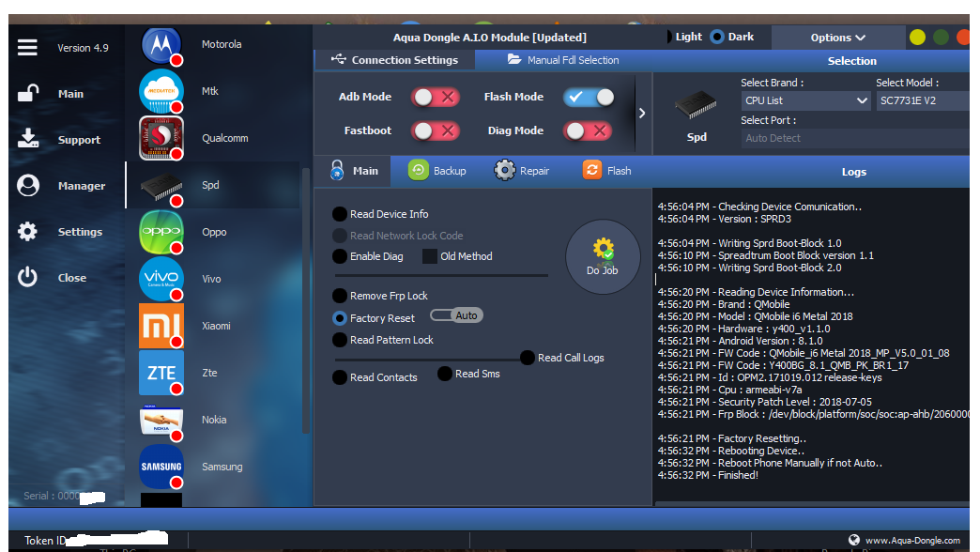Select the Factory Reset radio button

[340, 318]
